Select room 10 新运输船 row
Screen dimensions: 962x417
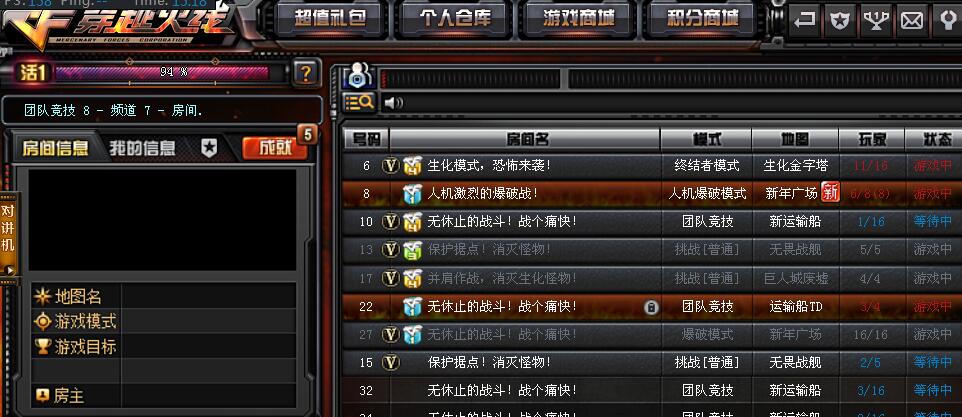pyautogui.click(x=652, y=221)
